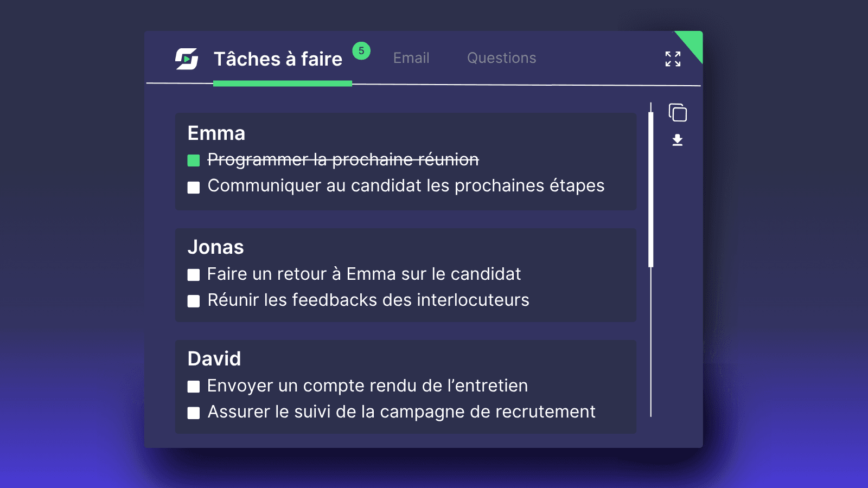The width and height of the screenshot is (868, 488).
Task: Click the 'Programmer la prochaine réunion' strikethrough text
Action: point(343,159)
